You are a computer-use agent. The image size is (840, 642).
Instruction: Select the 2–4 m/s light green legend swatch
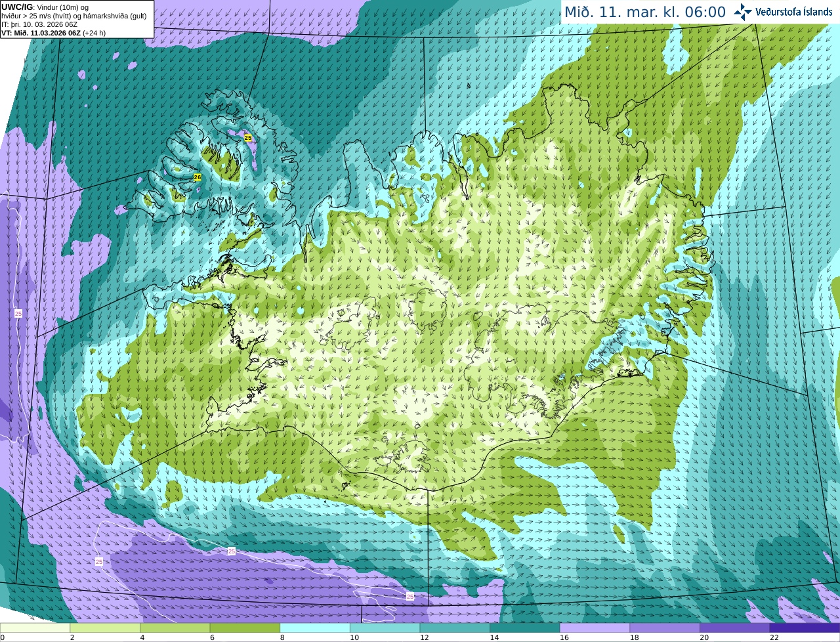pyautogui.click(x=105, y=628)
